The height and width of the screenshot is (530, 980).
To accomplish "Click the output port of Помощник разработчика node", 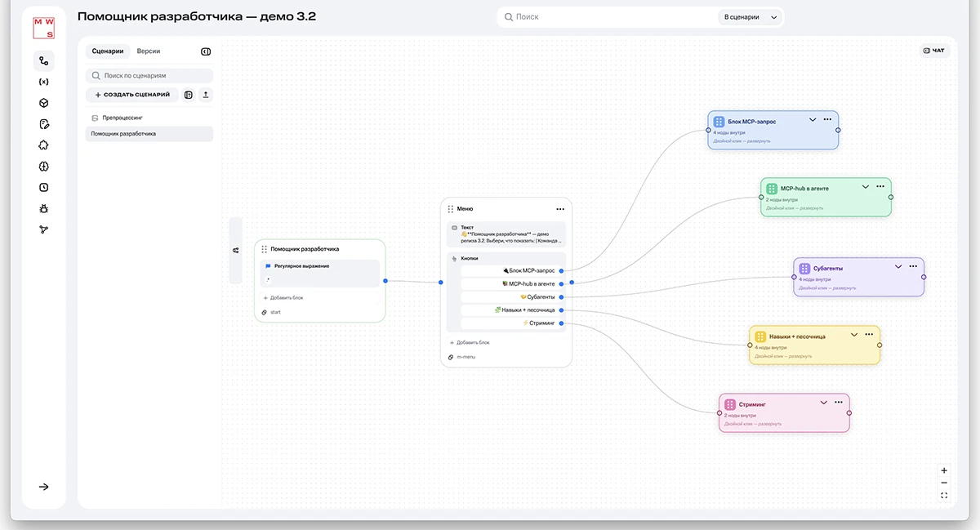I will pos(385,281).
